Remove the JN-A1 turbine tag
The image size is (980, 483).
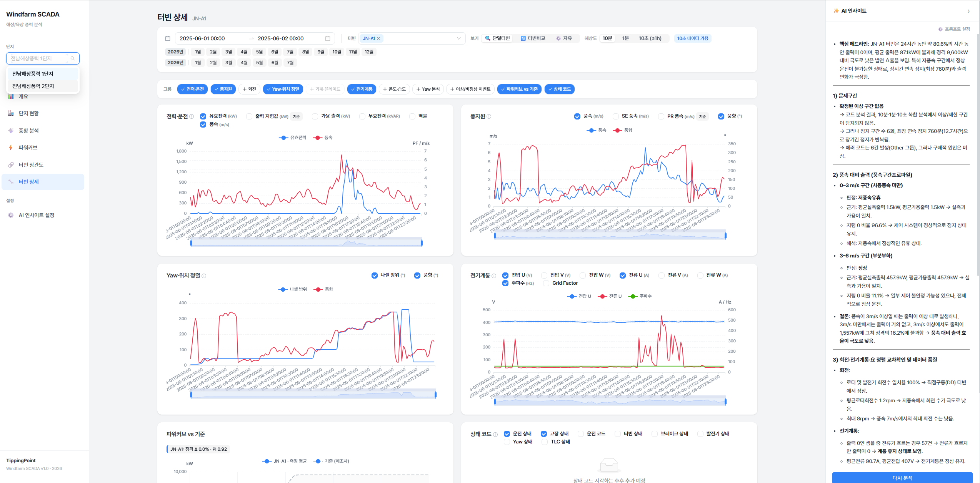coord(378,38)
